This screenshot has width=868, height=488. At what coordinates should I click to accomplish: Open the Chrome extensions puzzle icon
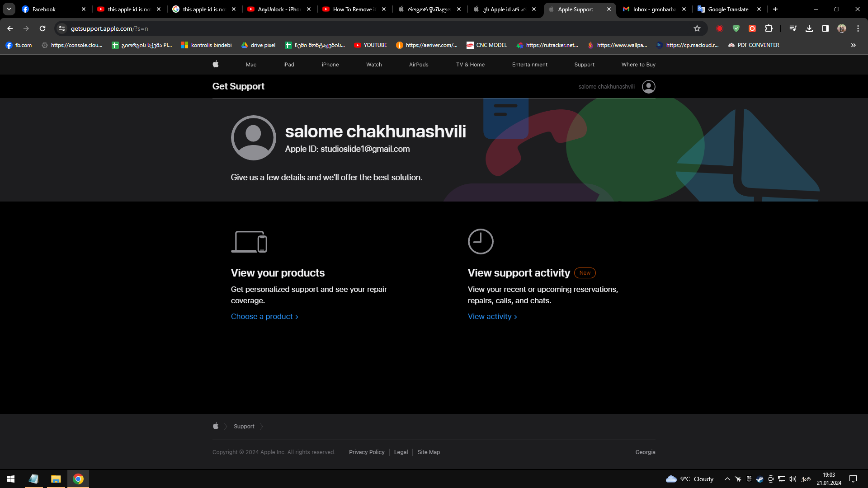pos(769,28)
